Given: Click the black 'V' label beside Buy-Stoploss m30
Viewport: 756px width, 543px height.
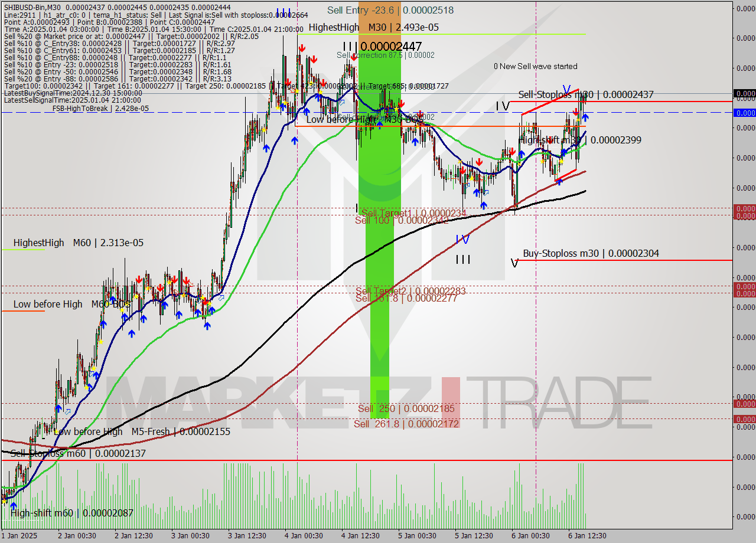Looking at the screenshot, I should pyautogui.click(x=514, y=263).
